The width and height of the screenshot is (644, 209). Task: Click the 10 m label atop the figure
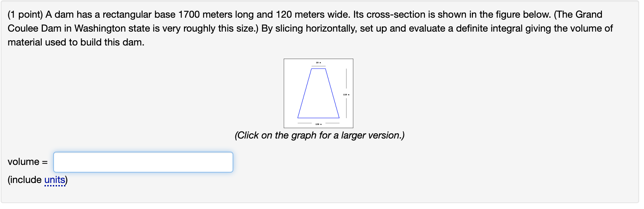tap(318, 62)
